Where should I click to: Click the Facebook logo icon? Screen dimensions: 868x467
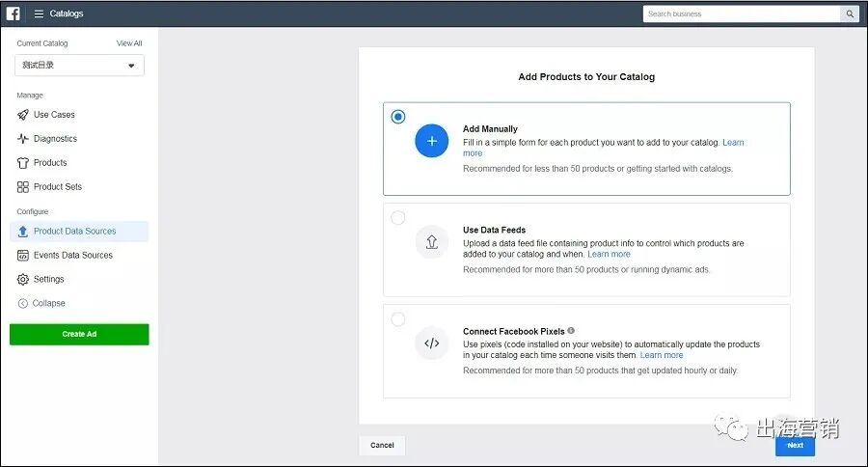tap(14, 14)
